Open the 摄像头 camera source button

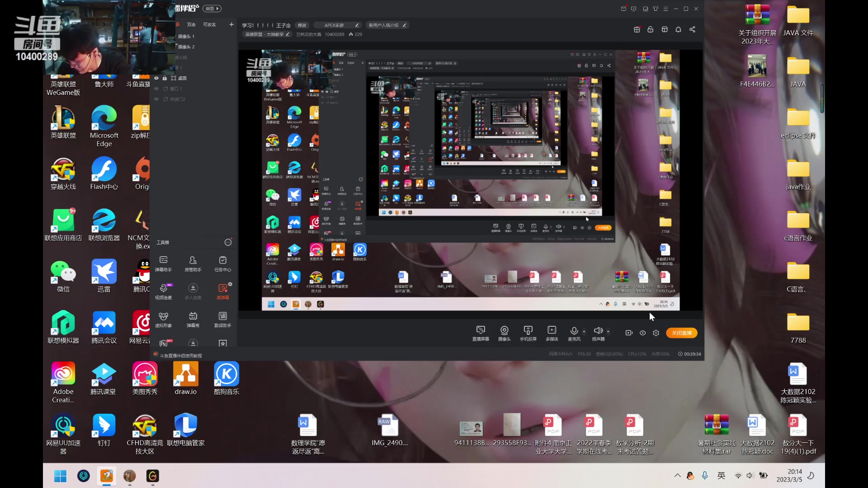click(504, 333)
